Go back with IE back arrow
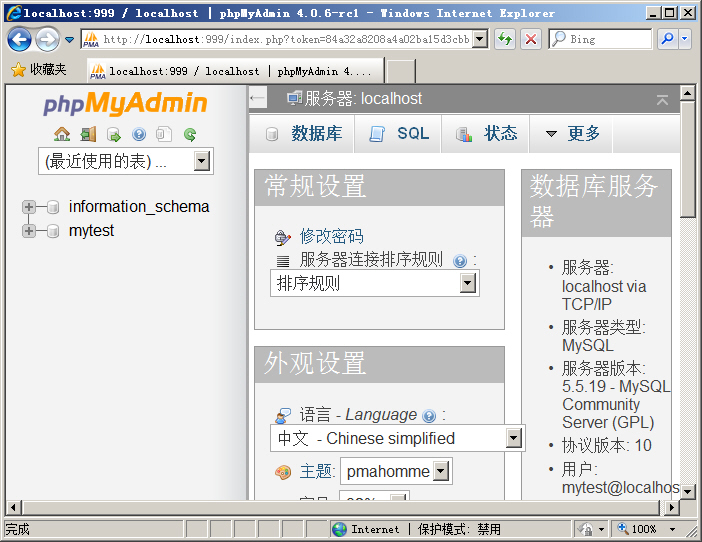Image resolution: width=702 pixels, height=542 pixels. click(x=19, y=39)
